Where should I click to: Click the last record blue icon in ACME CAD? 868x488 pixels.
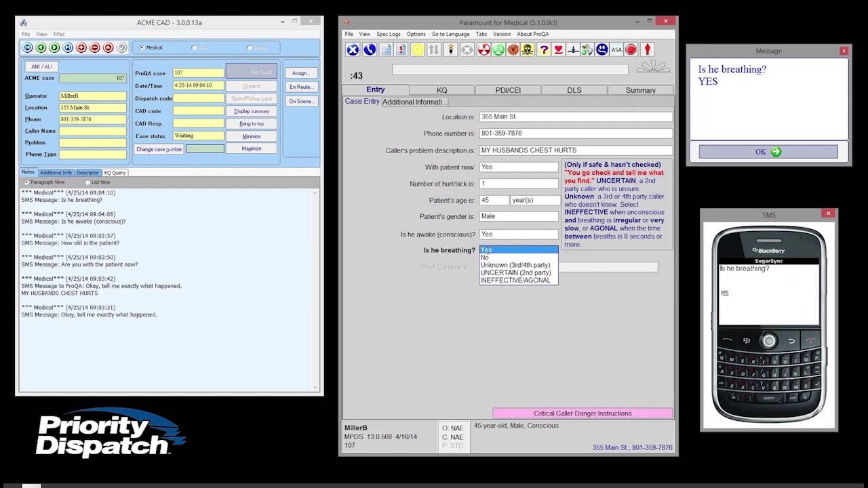coord(68,47)
